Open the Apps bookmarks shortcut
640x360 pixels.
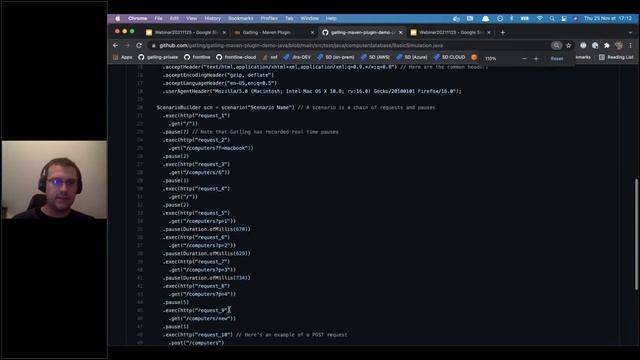coord(122,57)
